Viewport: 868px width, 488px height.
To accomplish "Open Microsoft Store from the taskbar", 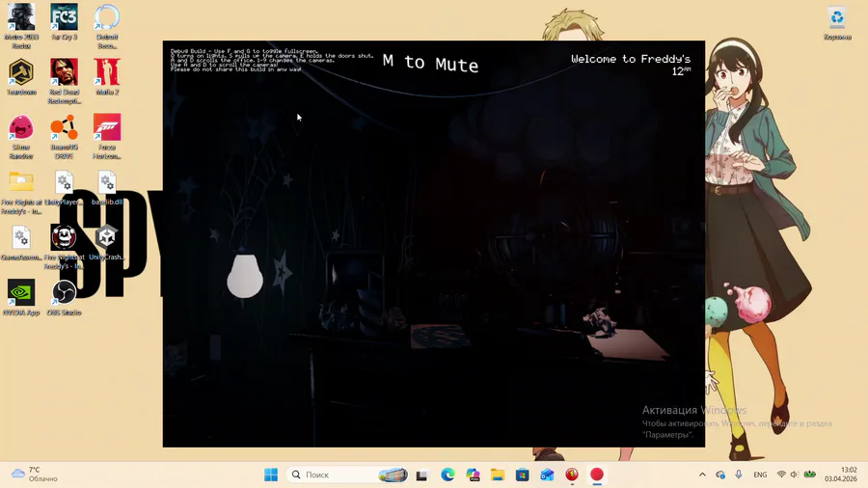I will 522,474.
